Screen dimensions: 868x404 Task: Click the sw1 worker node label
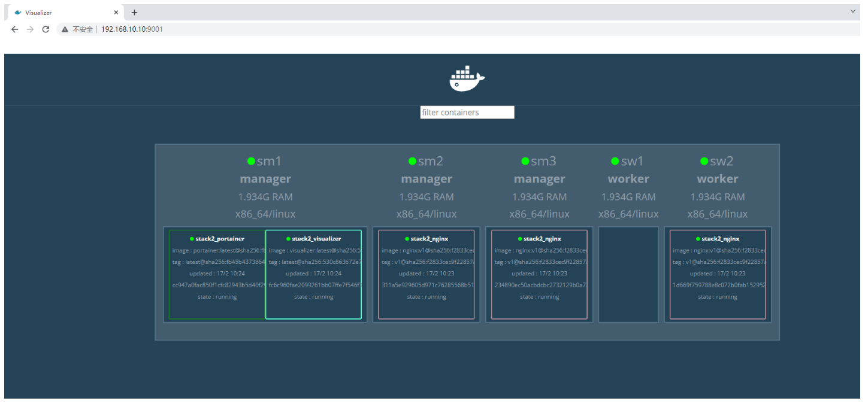628,178
